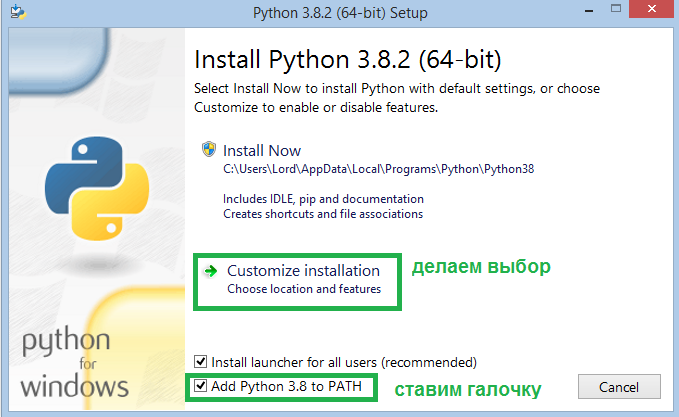Maximize the Python Setup window
Image resolution: width=679 pixels, height=417 pixels.
pyautogui.click(x=616, y=9)
